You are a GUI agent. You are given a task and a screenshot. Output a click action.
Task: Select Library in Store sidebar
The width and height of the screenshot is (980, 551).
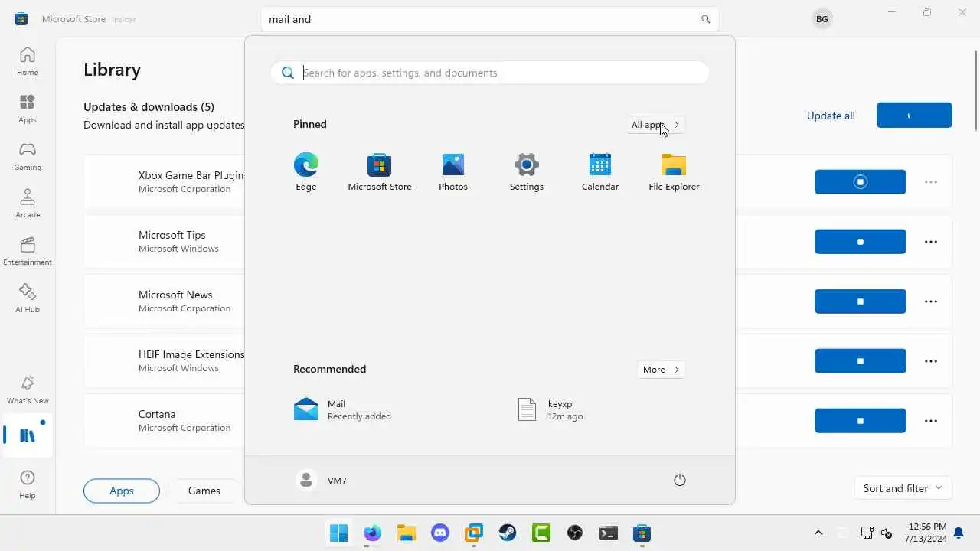click(x=28, y=436)
